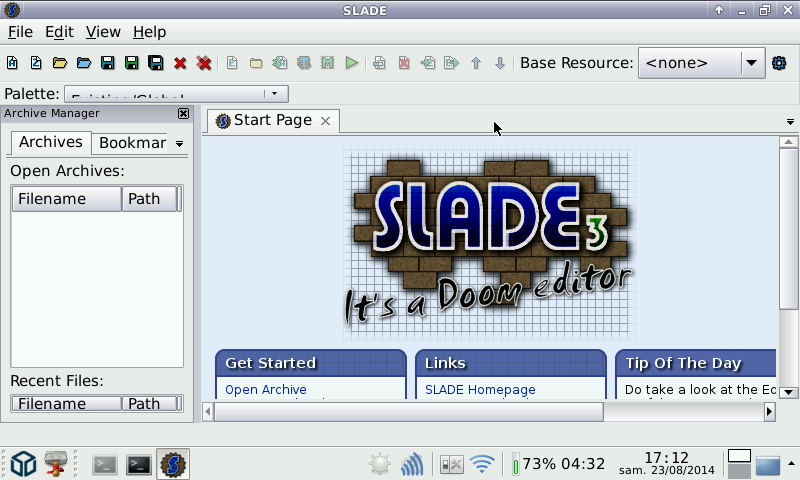This screenshot has width=800, height=480.
Task: Click the Import Files green arrow icon
Action: click(280, 63)
